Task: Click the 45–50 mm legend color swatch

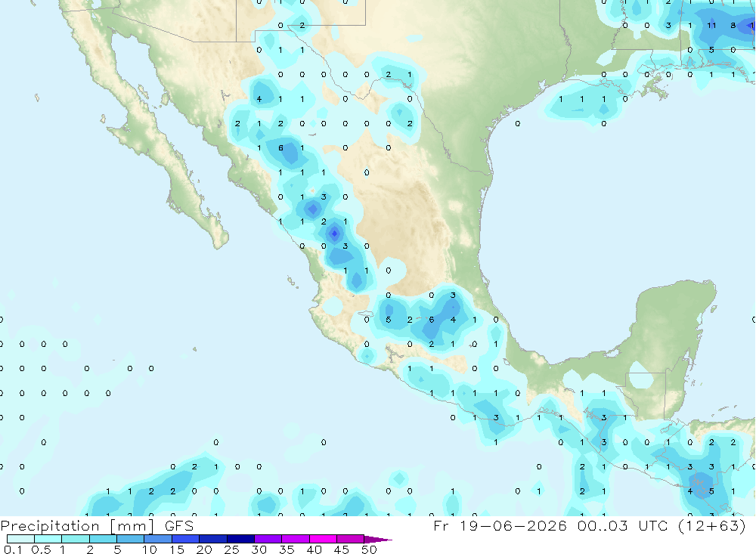Action: (x=351, y=539)
